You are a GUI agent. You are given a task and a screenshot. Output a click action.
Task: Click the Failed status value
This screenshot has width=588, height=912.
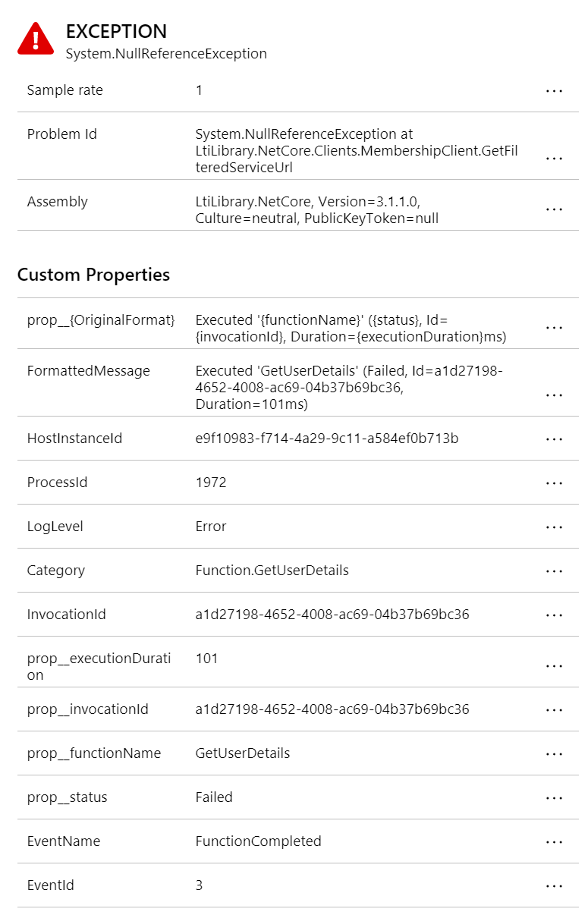[x=214, y=797]
